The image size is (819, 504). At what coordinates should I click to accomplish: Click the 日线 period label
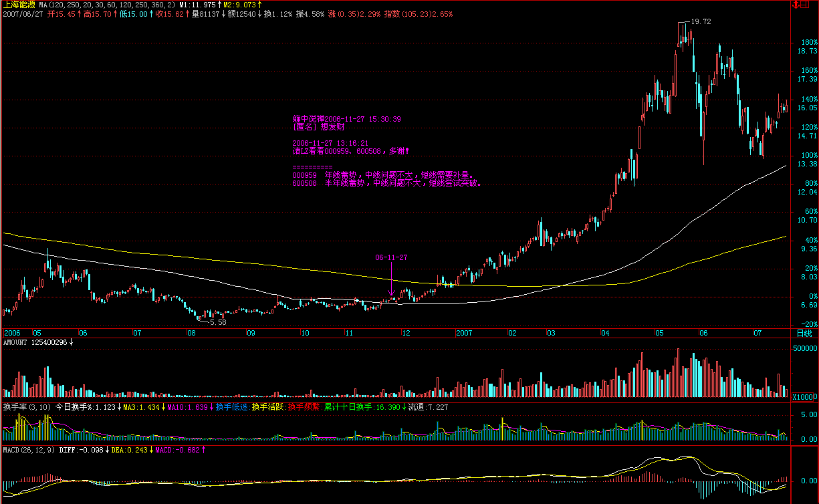(804, 333)
